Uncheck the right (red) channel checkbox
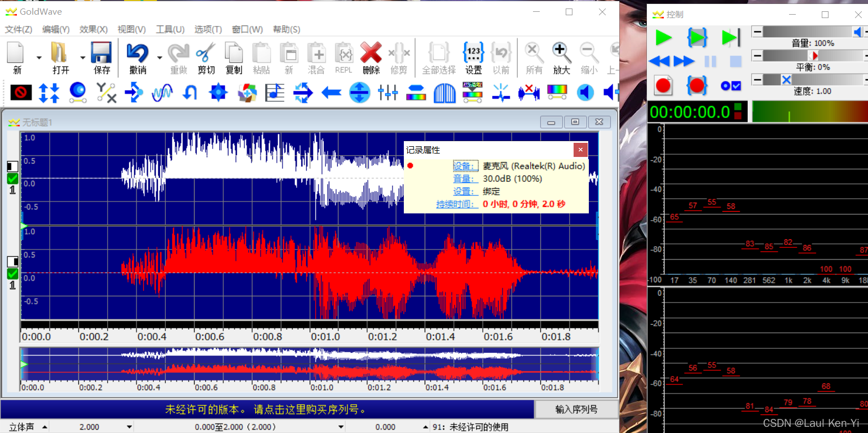 click(12, 274)
